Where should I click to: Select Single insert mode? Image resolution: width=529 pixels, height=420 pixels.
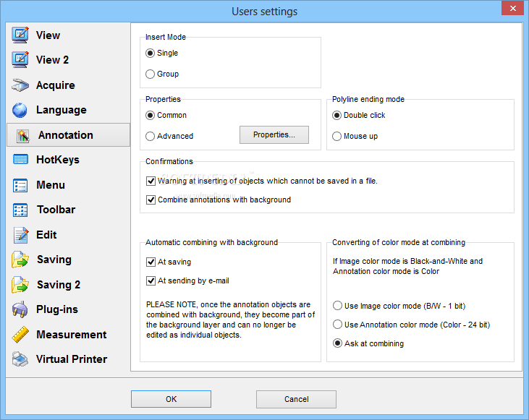click(x=150, y=53)
